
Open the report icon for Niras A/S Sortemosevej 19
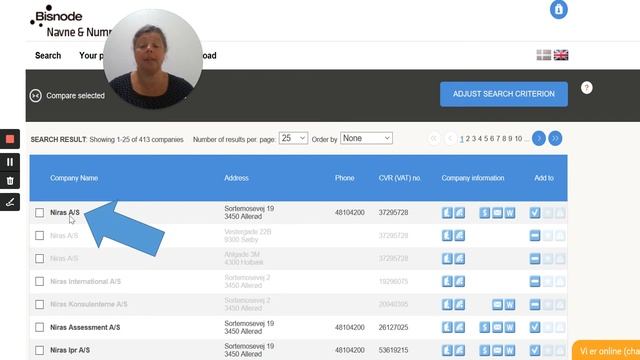447,213
